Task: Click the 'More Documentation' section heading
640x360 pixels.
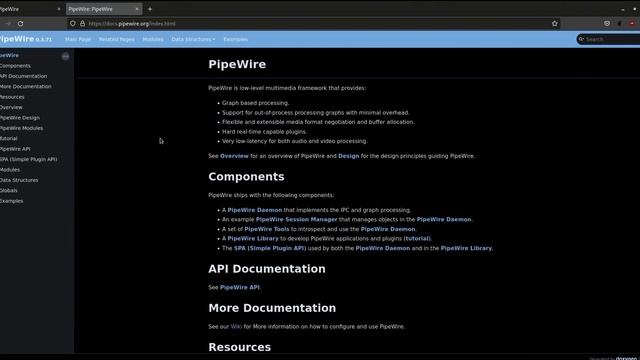Action: click(272, 308)
